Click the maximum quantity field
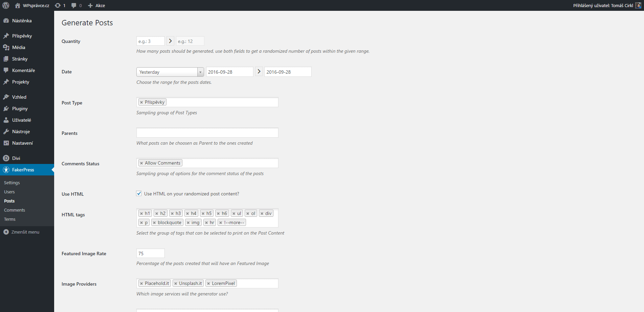This screenshot has width=644, height=312. [190, 41]
